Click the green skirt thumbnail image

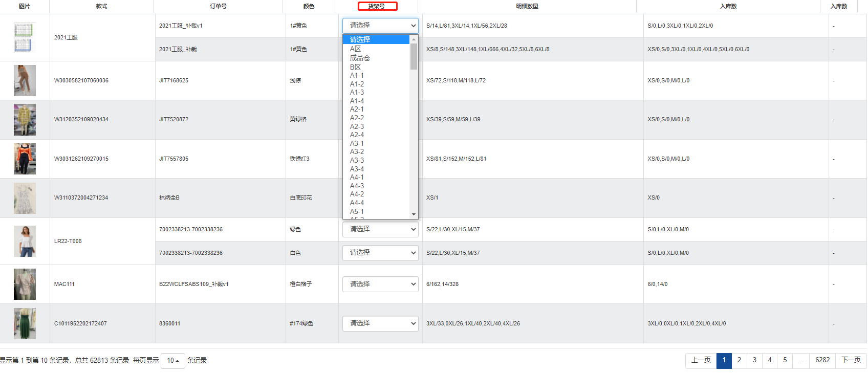coord(25,323)
